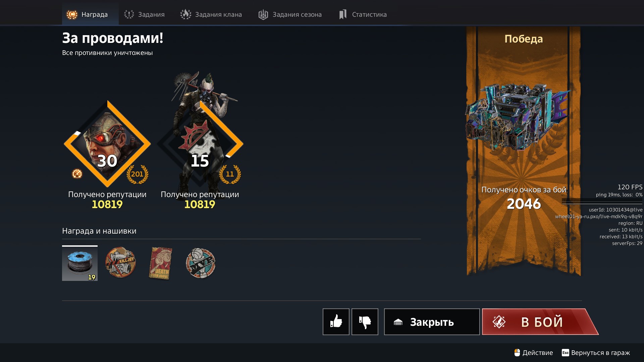Click the level 30 engineer portrait

point(107,144)
